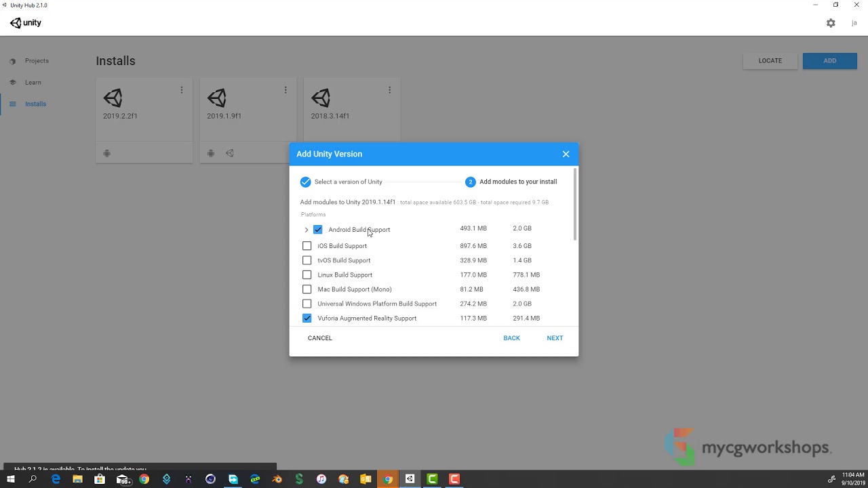Open options menu for 2019.1.9f1 install
Screen dimensions: 868x488
click(285, 90)
